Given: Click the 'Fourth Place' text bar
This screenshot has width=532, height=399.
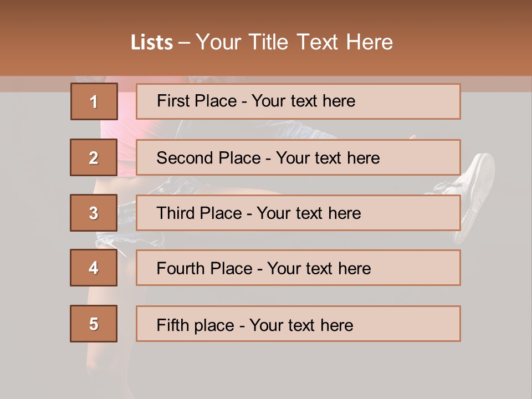Looking at the screenshot, I should coord(298,268).
